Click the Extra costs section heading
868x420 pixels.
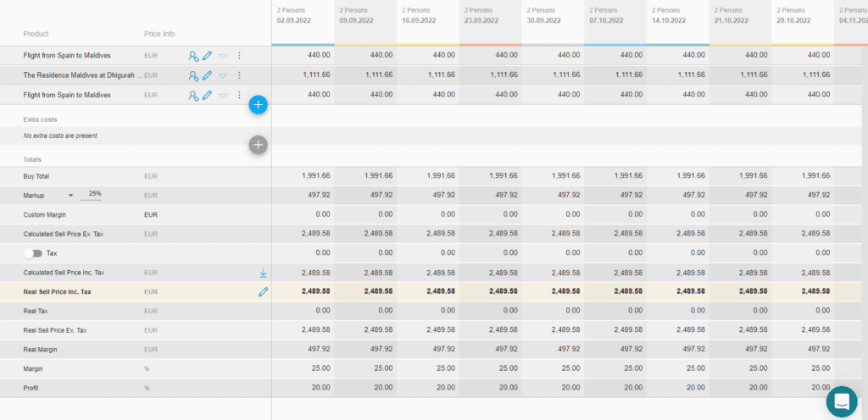point(41,119)
